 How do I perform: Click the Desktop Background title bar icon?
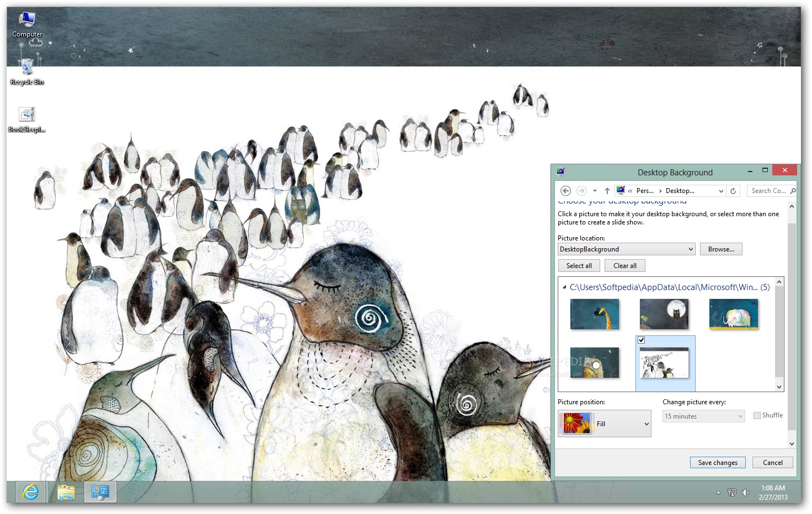[561, 172]
